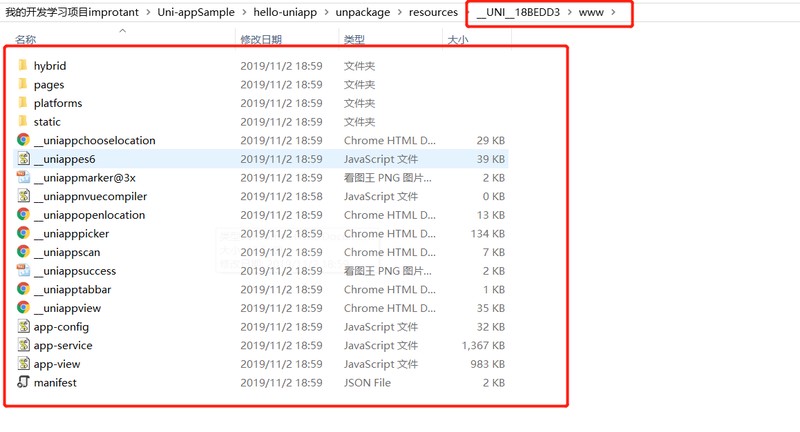Viewport: 800px width, 432px height.
Task: Select __uniappmarker@3x file name
Action: pos(85,177)
